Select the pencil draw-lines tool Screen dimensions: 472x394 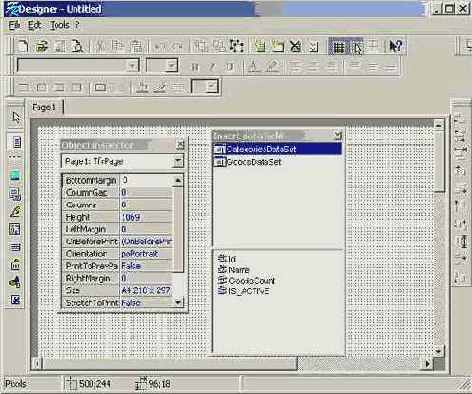(15, 212)
